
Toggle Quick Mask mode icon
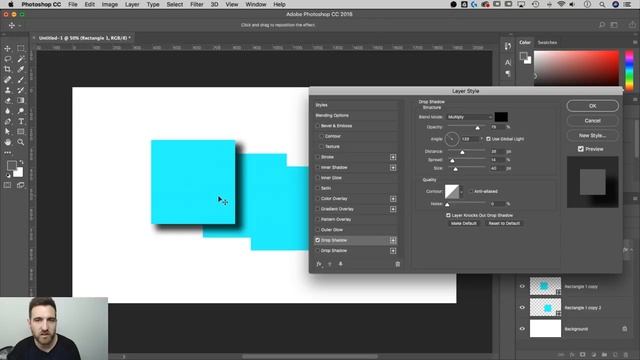point(7,185)
